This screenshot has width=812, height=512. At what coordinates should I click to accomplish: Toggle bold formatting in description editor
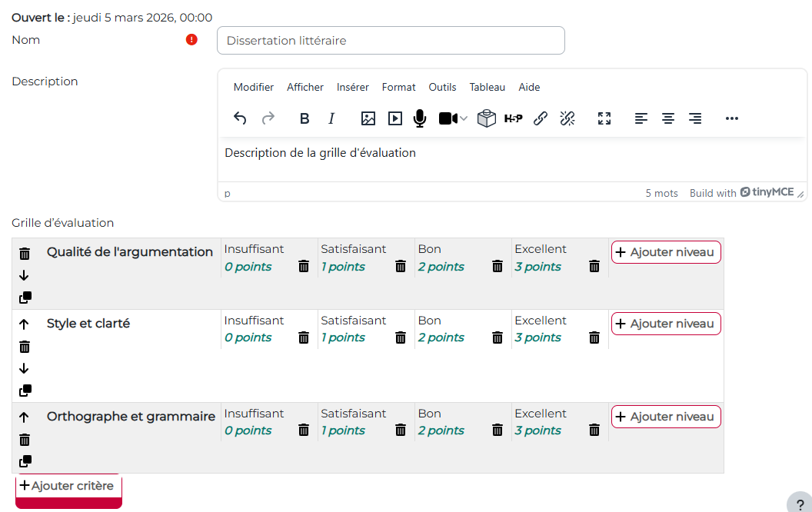point(304,118)
